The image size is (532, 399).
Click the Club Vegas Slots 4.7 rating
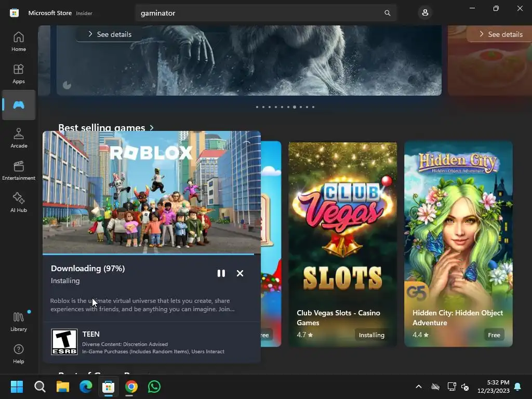(x=304, y=335)
